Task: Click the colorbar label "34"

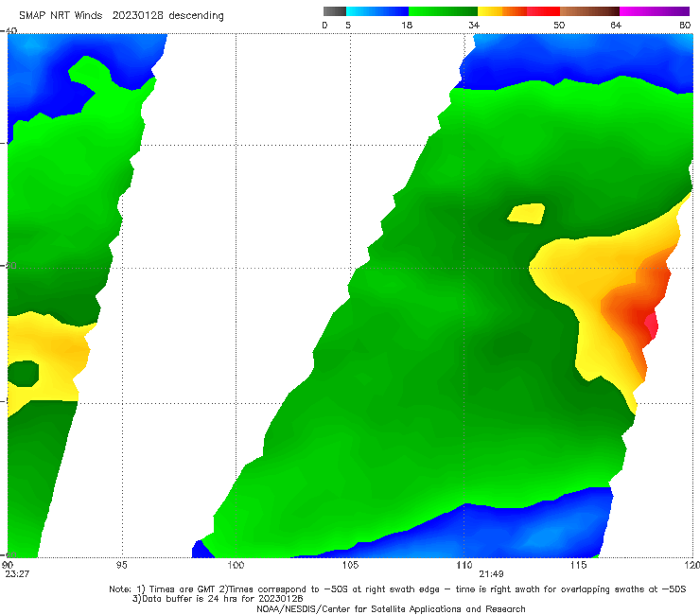Action: coord(474,26)
